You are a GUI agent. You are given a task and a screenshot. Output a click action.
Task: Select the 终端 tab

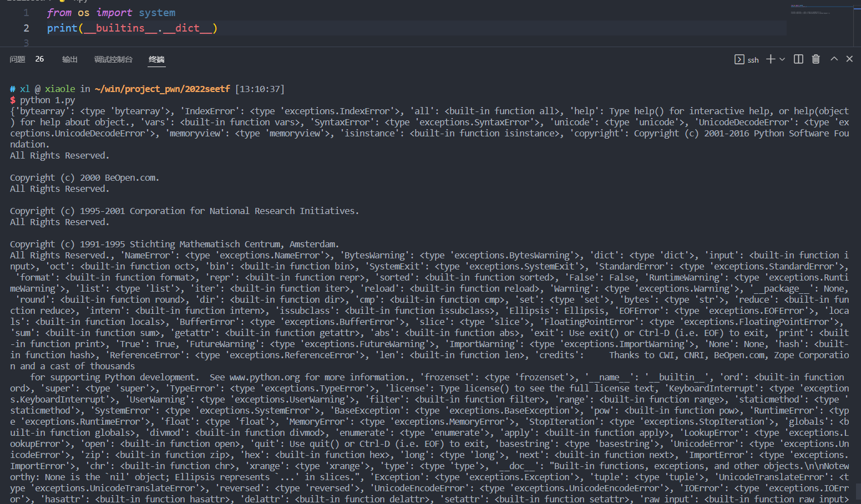tap(156, 59)
